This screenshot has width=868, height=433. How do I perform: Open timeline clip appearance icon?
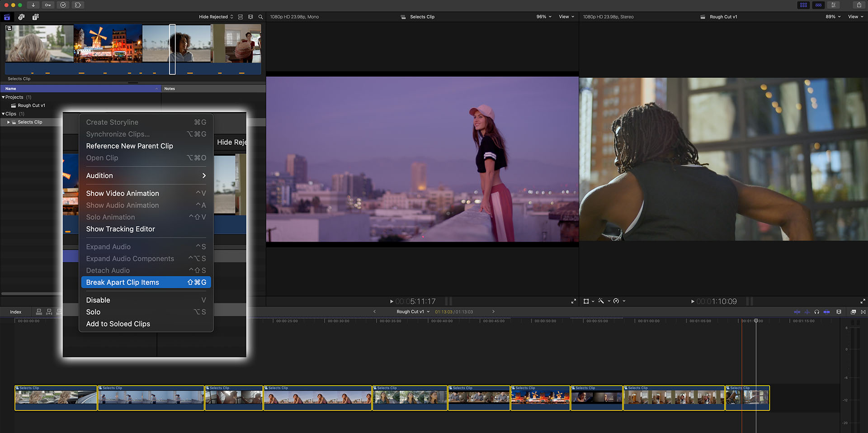839,312
